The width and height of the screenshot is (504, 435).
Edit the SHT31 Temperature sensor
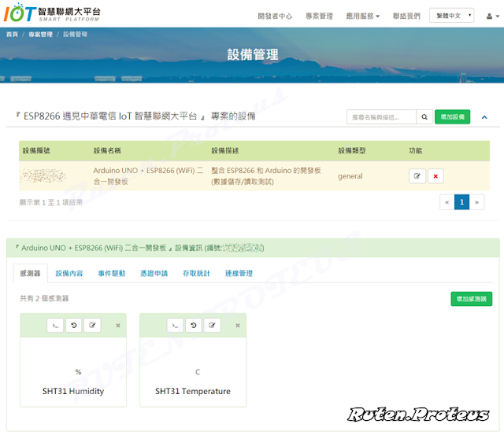tap(212, 326)
